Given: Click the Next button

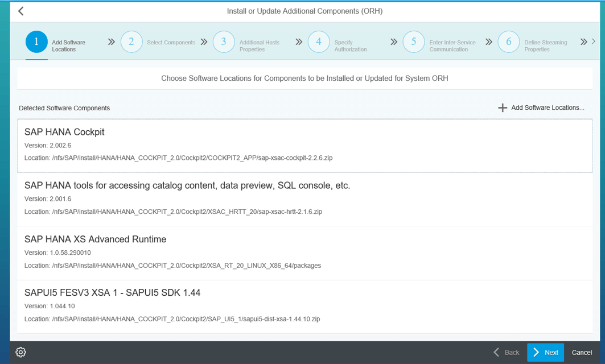Looking at the screenshot, I should (546, 353).
